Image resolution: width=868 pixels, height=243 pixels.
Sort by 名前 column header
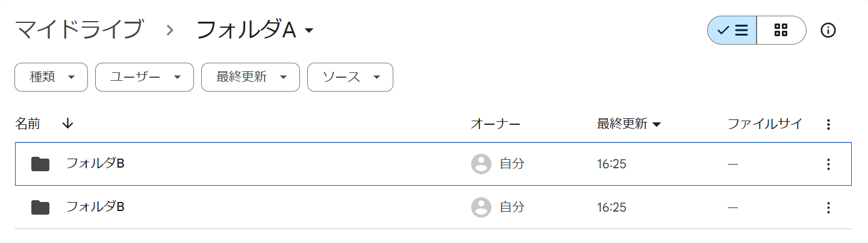coord(28,124)
